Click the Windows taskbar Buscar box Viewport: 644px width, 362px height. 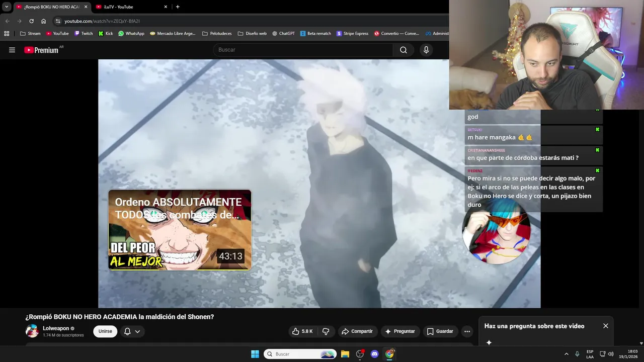pyautogui.click(x=300, y=354)
